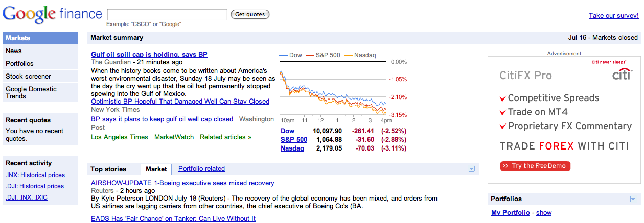The image size is (644, 223).
Task: Open the Take our survey link
Action: (613, 16)
